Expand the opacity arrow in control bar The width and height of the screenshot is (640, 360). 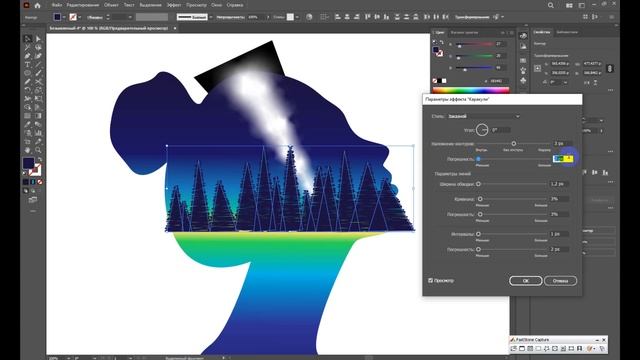pos(268,17)
